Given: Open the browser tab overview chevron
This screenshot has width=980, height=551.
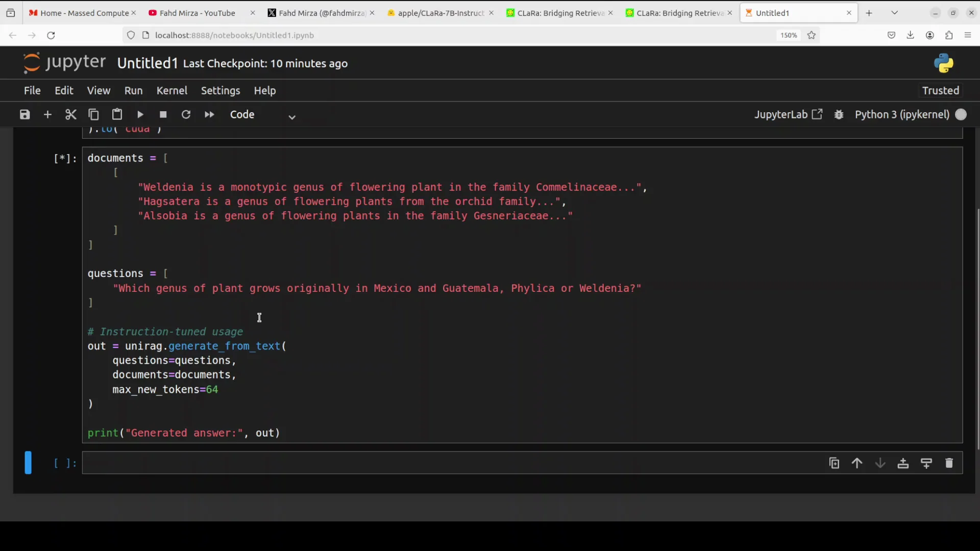Looking at the screenshot, I should coord(895,12).
